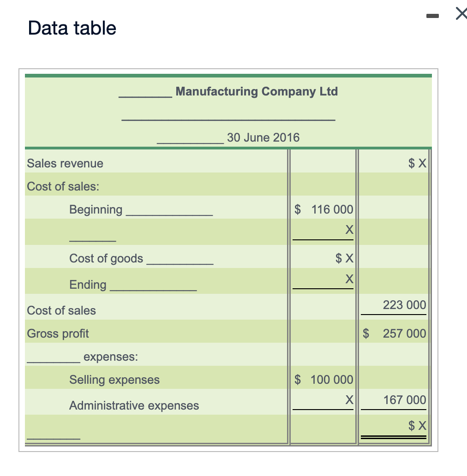Click the Administrative expenses label
Screen dimensions: 467x476
[134, 405]
